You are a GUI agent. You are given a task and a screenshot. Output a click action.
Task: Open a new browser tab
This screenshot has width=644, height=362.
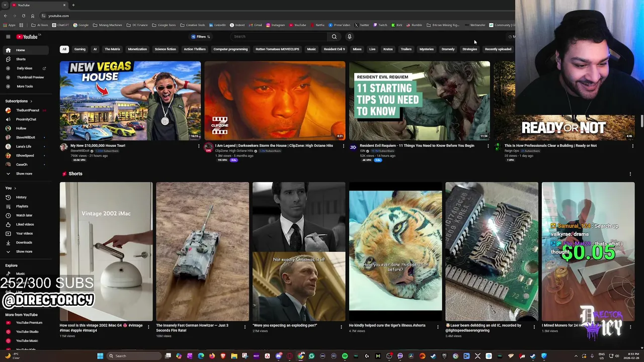point(73,5)
